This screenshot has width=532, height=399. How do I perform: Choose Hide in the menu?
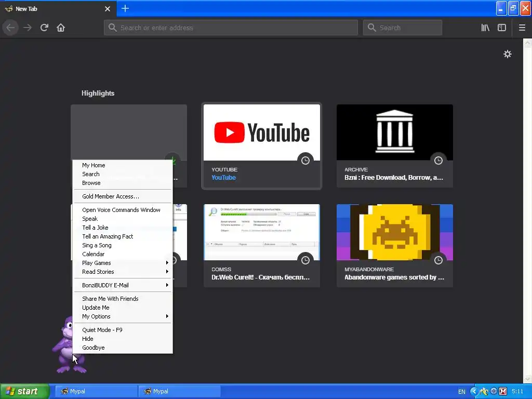pyautogui.click(x=123, y=339)
